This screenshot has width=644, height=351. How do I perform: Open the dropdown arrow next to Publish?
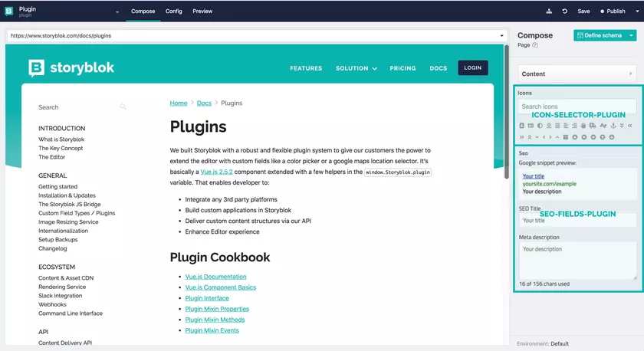637,11
